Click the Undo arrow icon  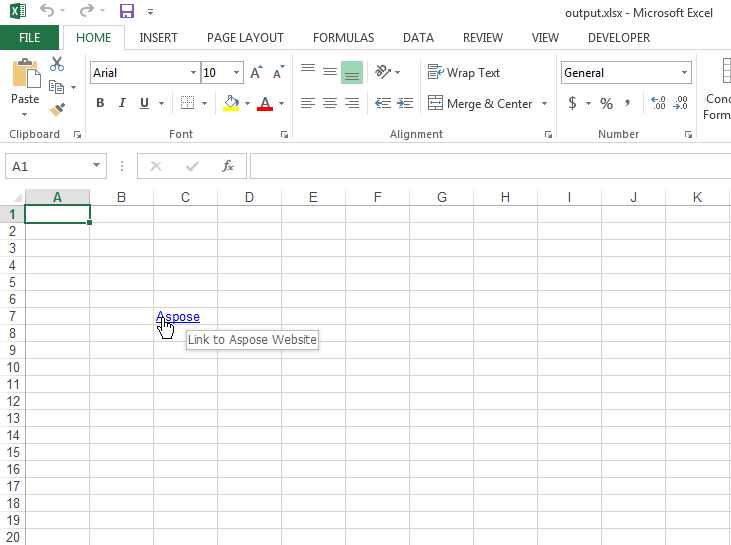tap(47, 10)
